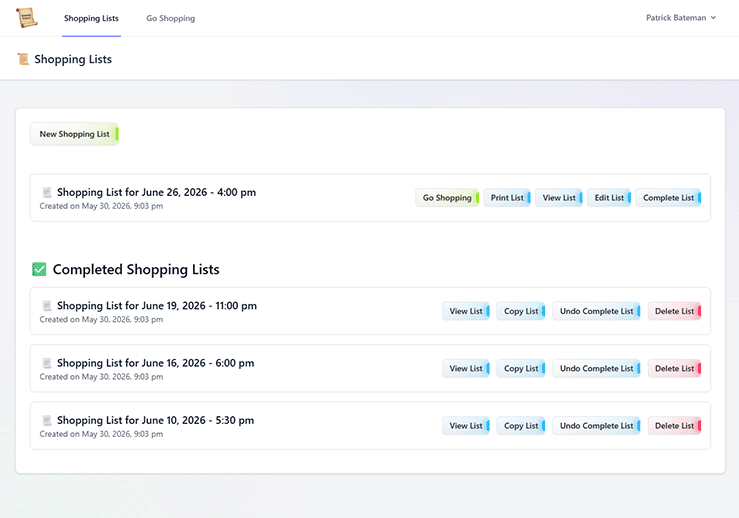The image size is (739, 518).
Task: Edit the June 26 shopping list
Action: pyautogui.click(x=609, y=198)
